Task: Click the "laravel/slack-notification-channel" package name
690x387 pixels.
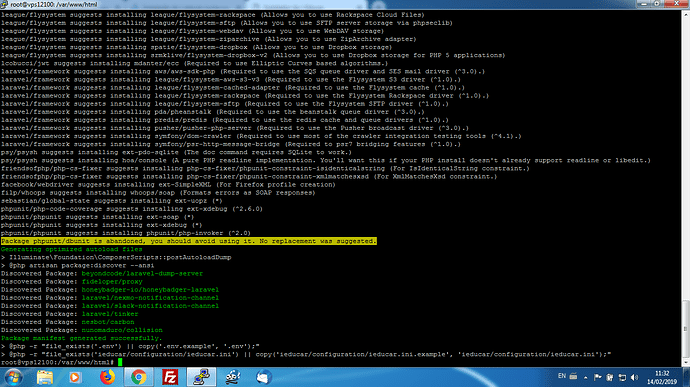Action: 150,306
